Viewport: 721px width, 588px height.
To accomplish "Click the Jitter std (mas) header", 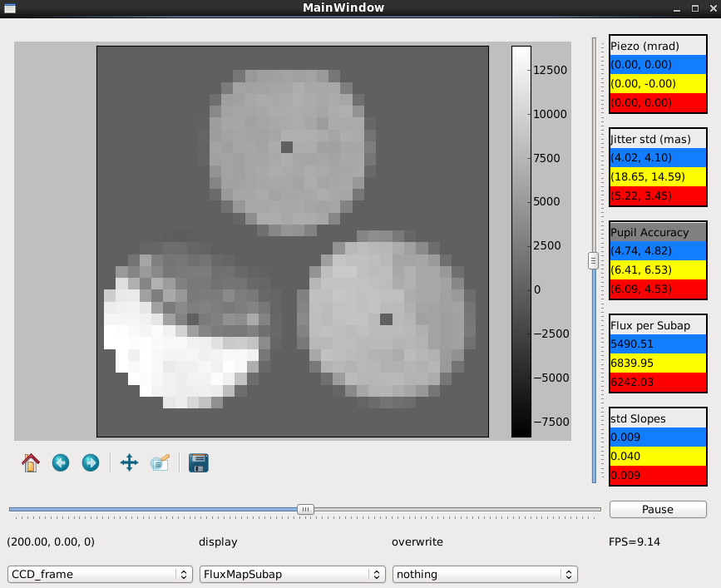I will pos(658,139).
